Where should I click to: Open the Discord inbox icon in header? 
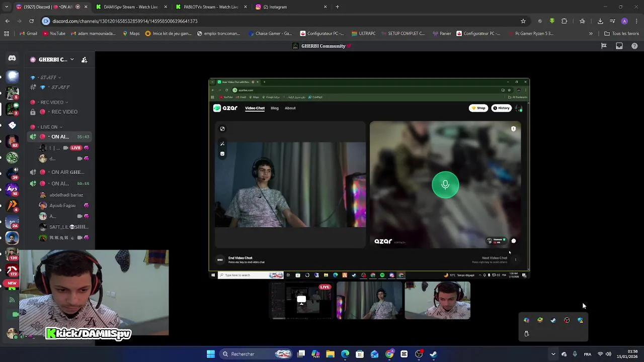619,46
